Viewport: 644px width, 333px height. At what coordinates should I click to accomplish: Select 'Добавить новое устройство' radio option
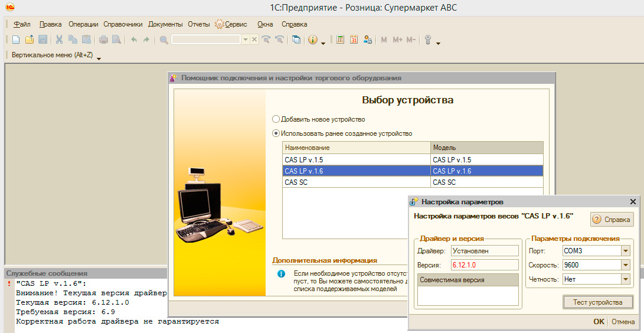276,119
